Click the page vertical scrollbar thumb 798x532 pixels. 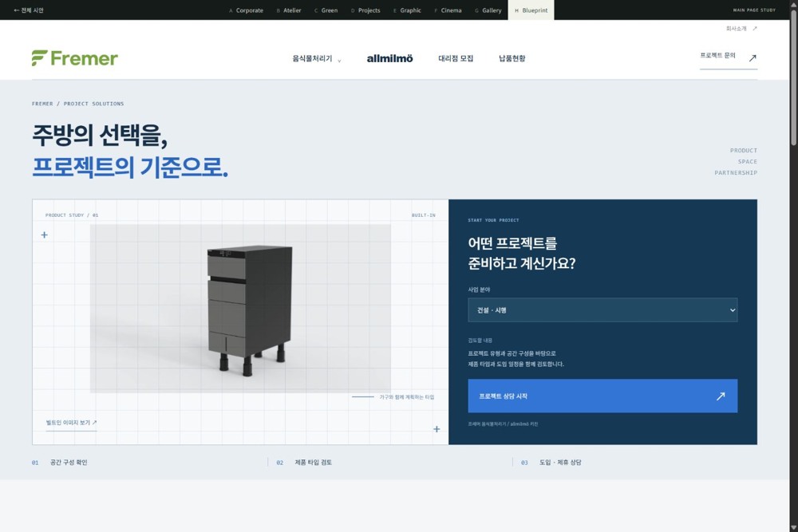793,77
